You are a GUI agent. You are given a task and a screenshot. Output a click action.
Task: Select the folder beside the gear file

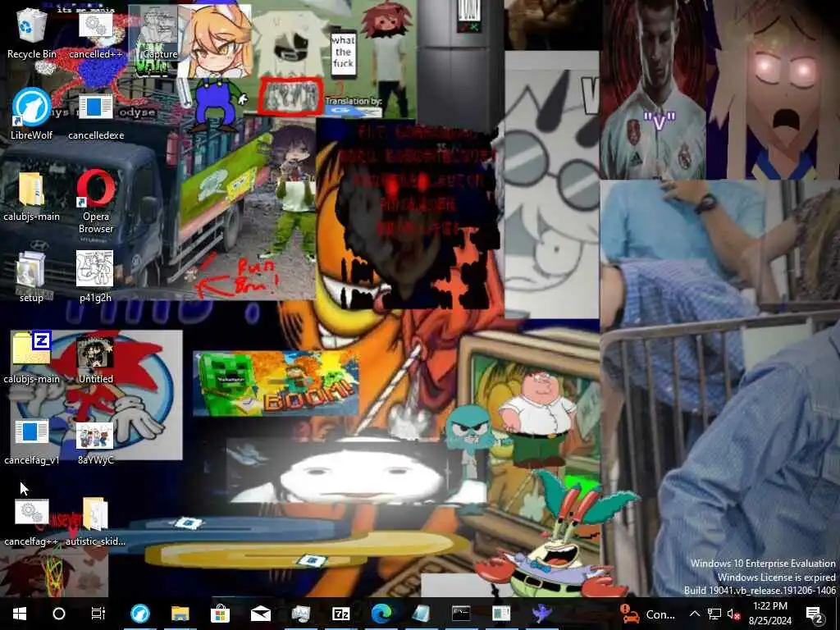click(x=95, y=522)
